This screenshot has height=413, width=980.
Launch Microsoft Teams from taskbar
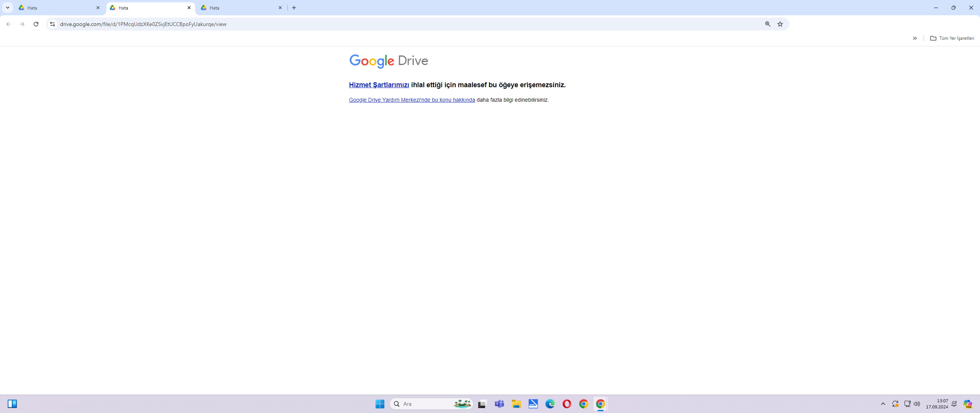tap(499, 404)
